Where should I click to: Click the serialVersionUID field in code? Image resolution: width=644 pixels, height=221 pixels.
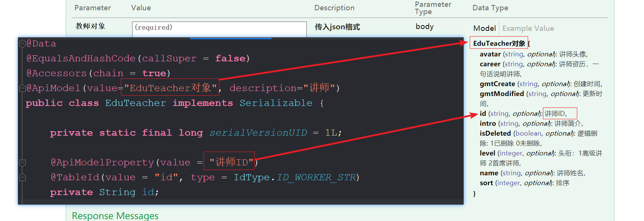click(x=258, y=133)
